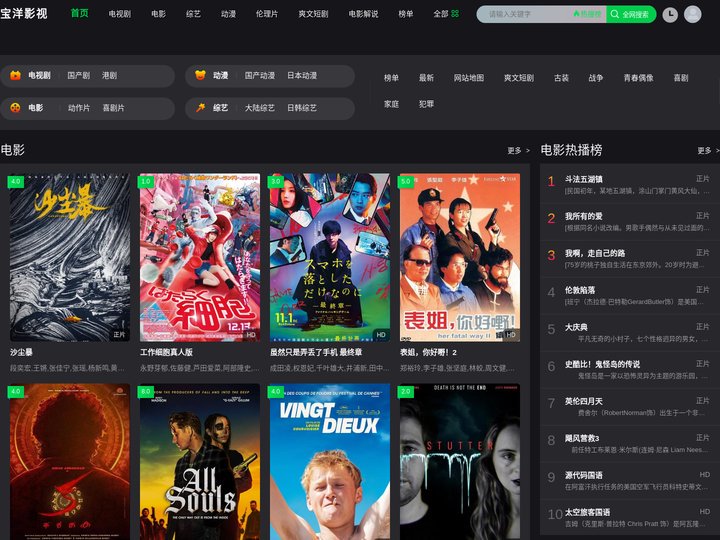
Task: Click the 宝洋影视 site logo
Action: click(x=24, y=13)
